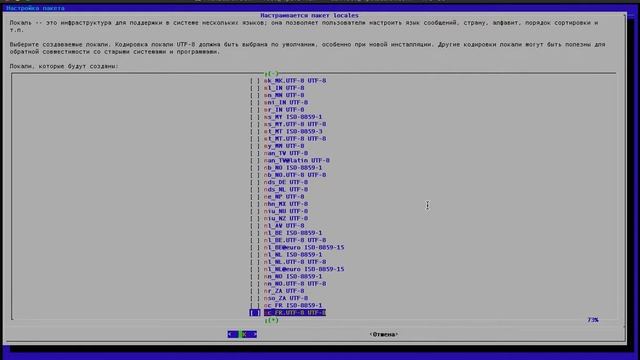640x360 pixels.
Task: Select the nl_BE ISO-8859-1 entry
Action: click(x=286, y=233)
